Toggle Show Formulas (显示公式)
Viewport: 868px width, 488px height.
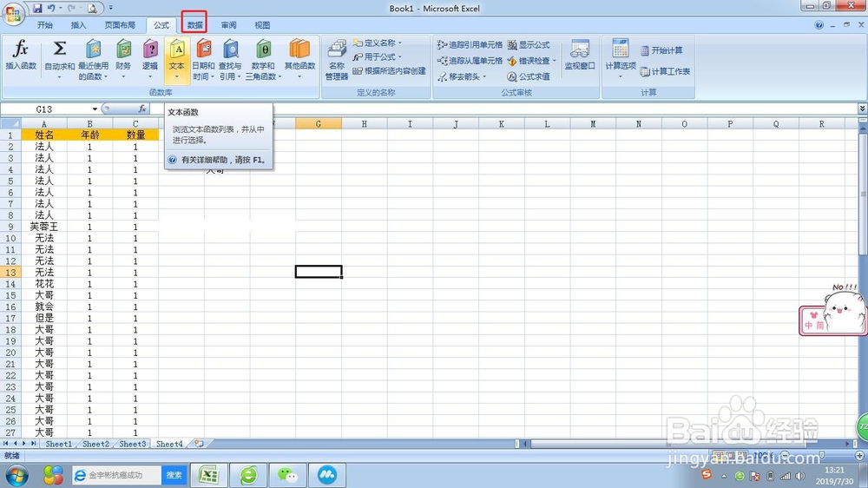coord(529,45)
